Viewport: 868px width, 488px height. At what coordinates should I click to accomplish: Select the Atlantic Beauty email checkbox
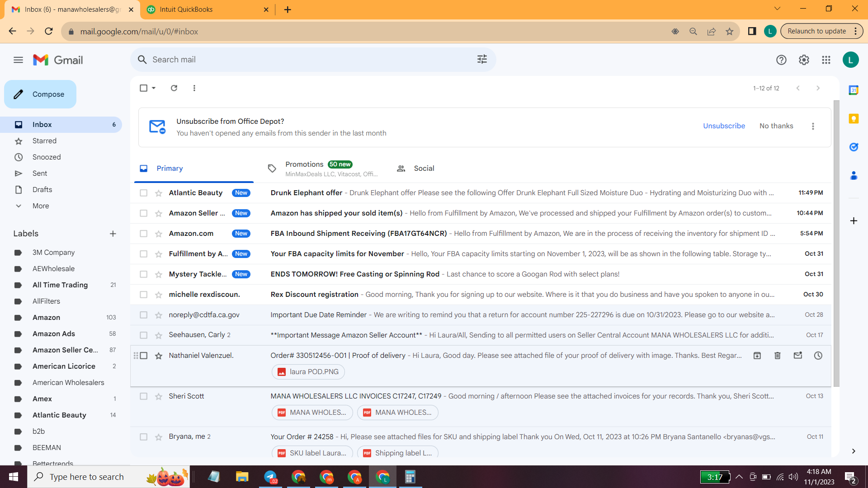[x=143, y=193]
